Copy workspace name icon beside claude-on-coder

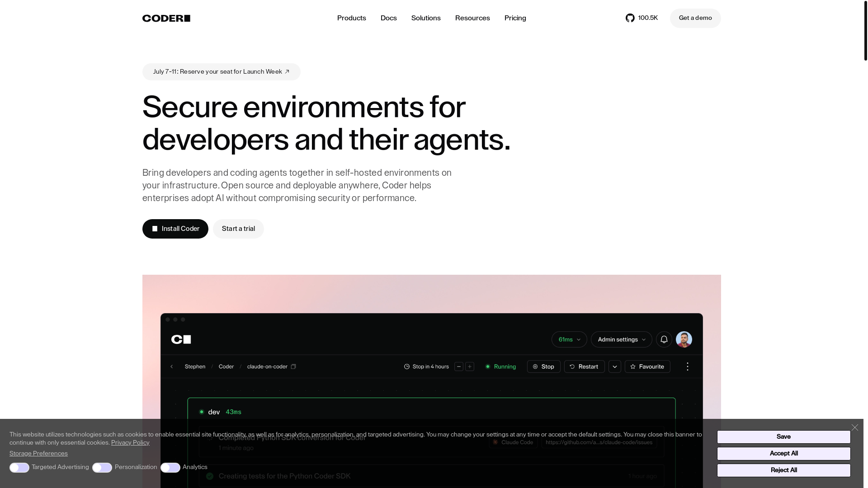click(293, 366)
